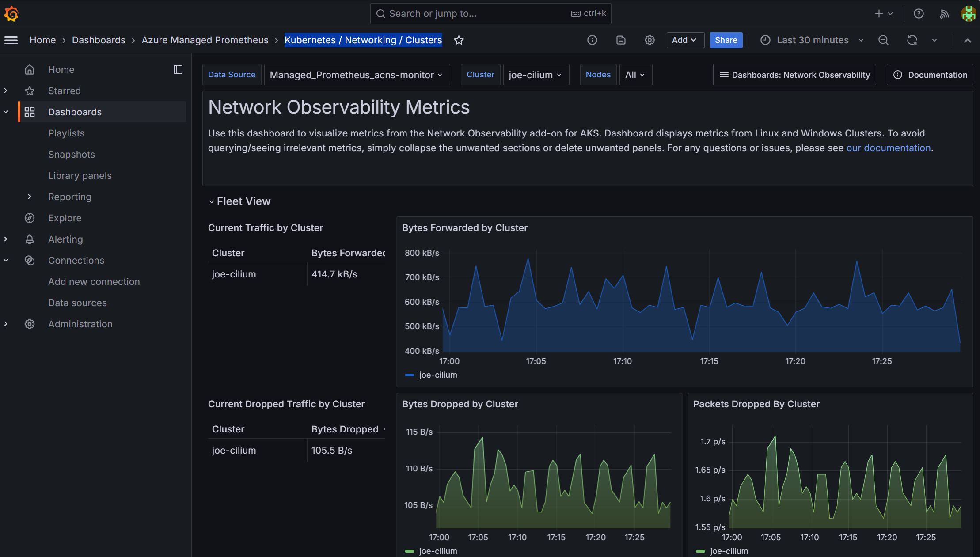The image size is (980, 557).
Task: Click the Starred star icon in sidebar
Action: 30,91
